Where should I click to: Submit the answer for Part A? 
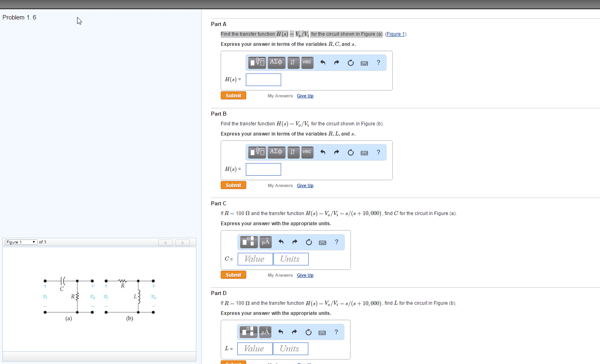[233, 95]
